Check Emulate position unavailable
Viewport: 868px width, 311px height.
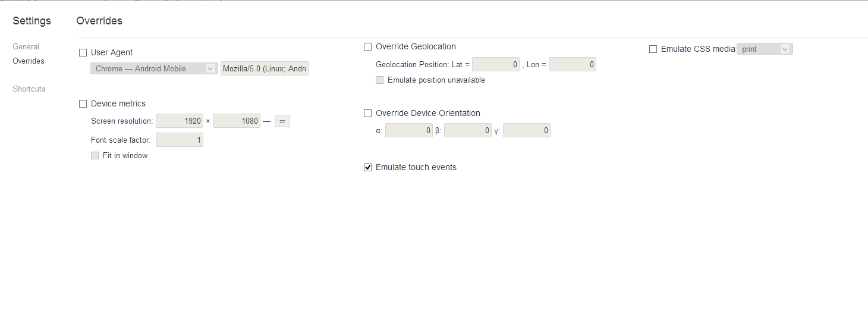(x=380, y=80)
